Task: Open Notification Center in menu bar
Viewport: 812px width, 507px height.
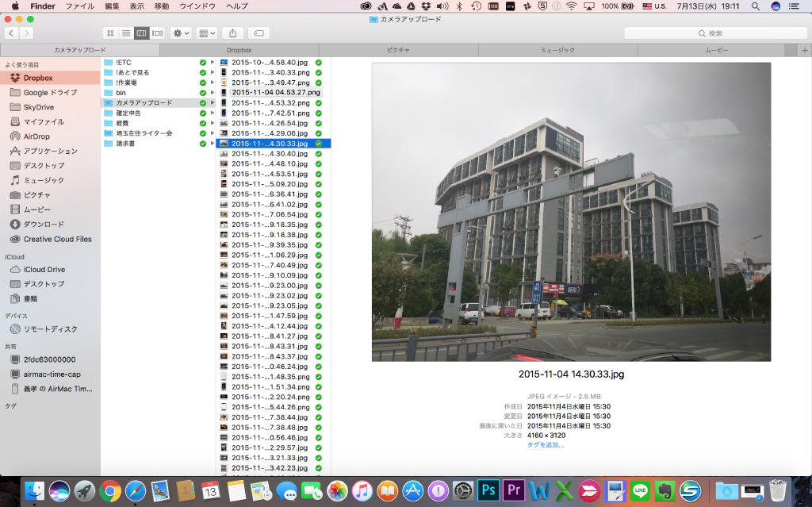Action: click(794, 6)
